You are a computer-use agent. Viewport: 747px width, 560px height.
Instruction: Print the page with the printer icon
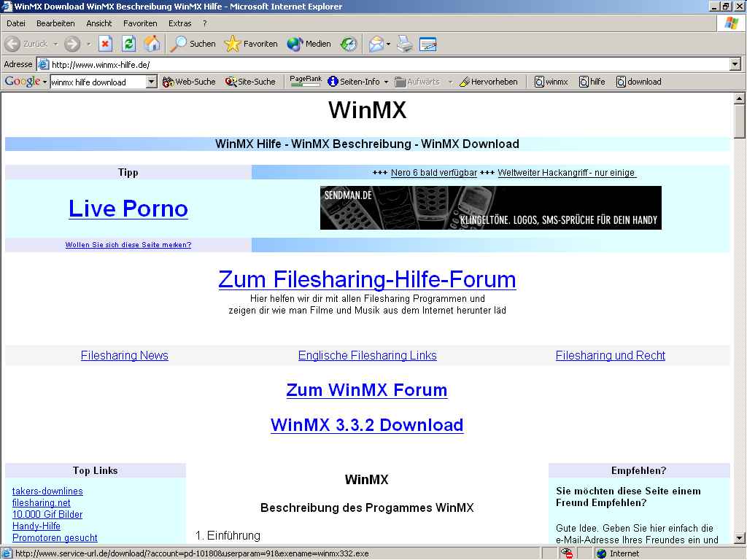pos(405,44)
